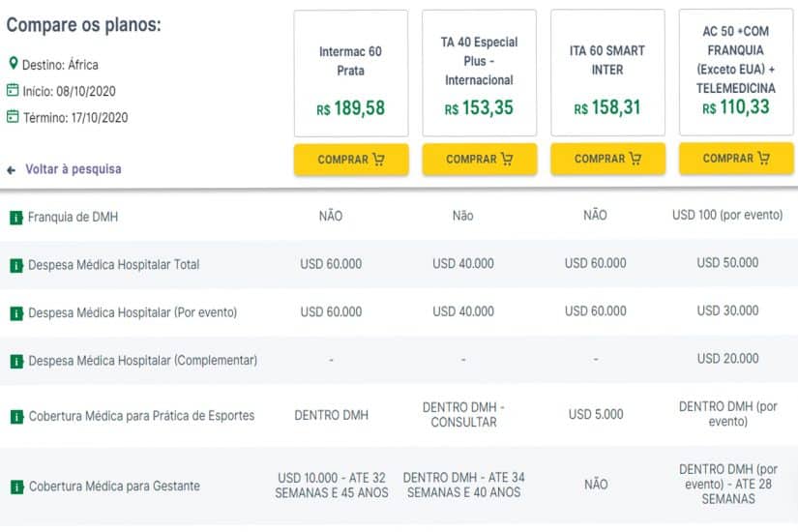
Task: Click the 'USD 5.000' sports coverage value
Action: (596, 414)
